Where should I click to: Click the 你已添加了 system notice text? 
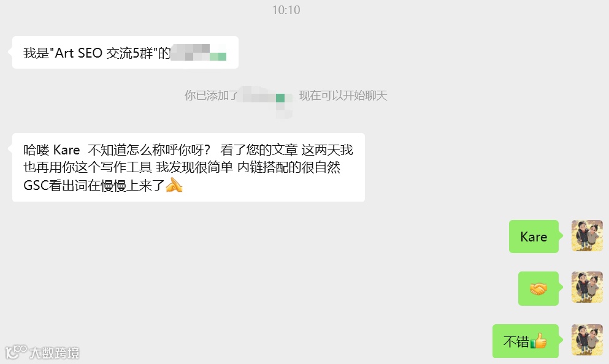(x=212, y=96)
